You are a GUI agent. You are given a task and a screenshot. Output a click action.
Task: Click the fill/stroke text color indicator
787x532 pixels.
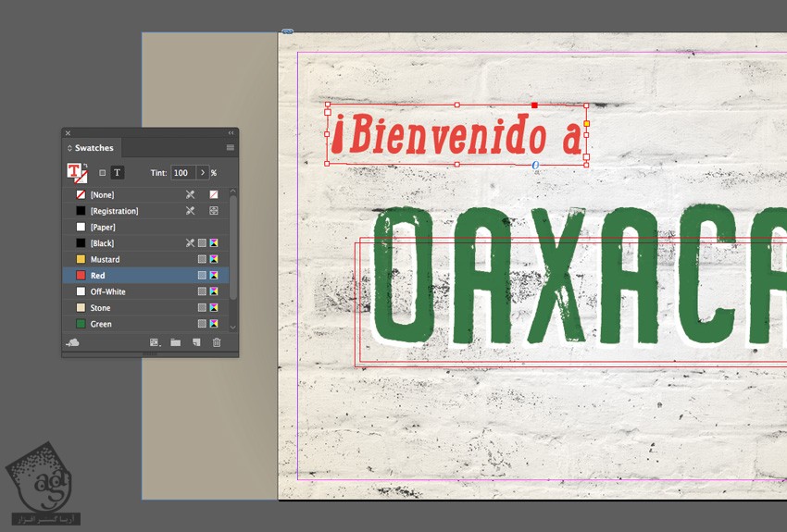(75, 172)
